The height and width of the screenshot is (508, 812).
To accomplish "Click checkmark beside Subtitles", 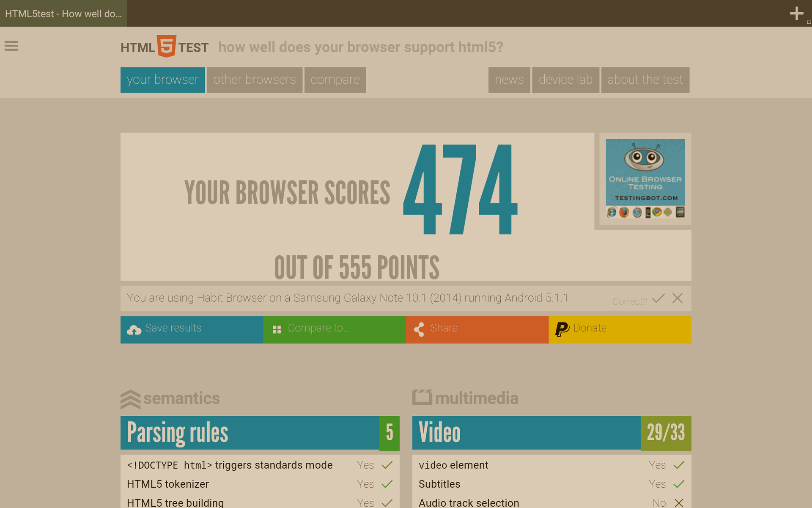I will (679, 484).
